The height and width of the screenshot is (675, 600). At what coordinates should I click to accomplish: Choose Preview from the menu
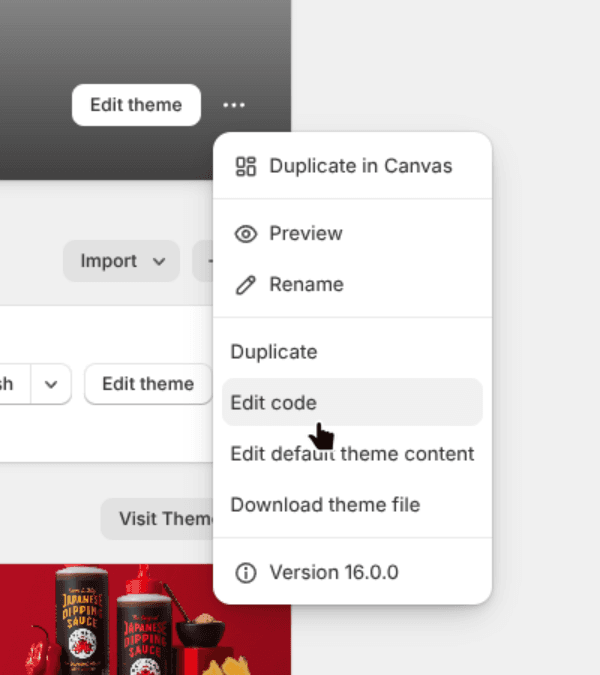353,234
